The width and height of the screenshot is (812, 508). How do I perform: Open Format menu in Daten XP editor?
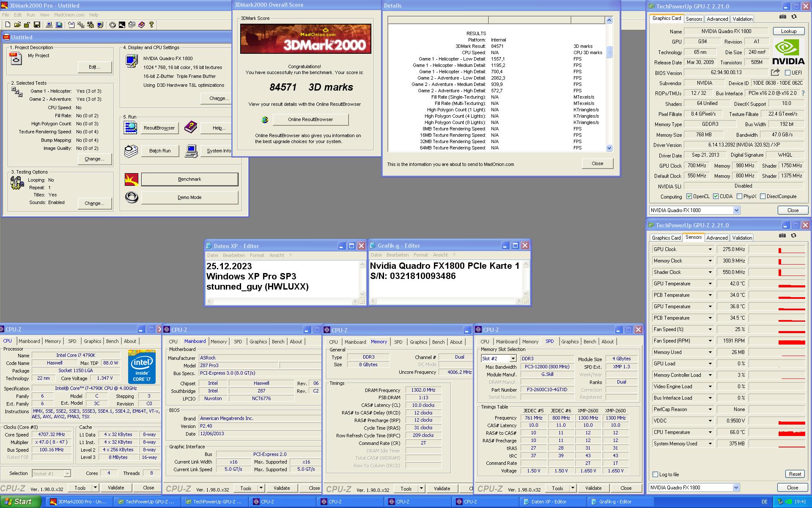(x=257, y=255)
